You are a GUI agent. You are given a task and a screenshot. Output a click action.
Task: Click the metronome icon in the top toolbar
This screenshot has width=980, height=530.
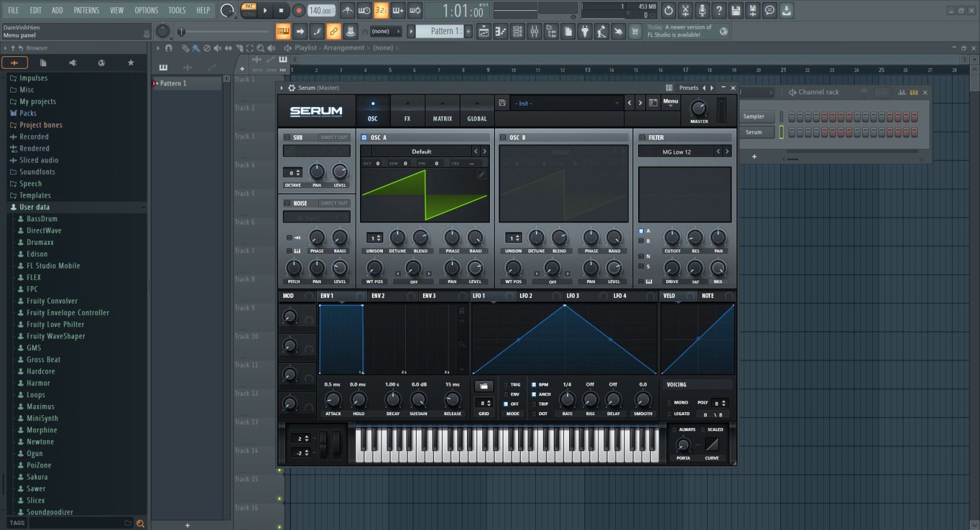point(348,10)
